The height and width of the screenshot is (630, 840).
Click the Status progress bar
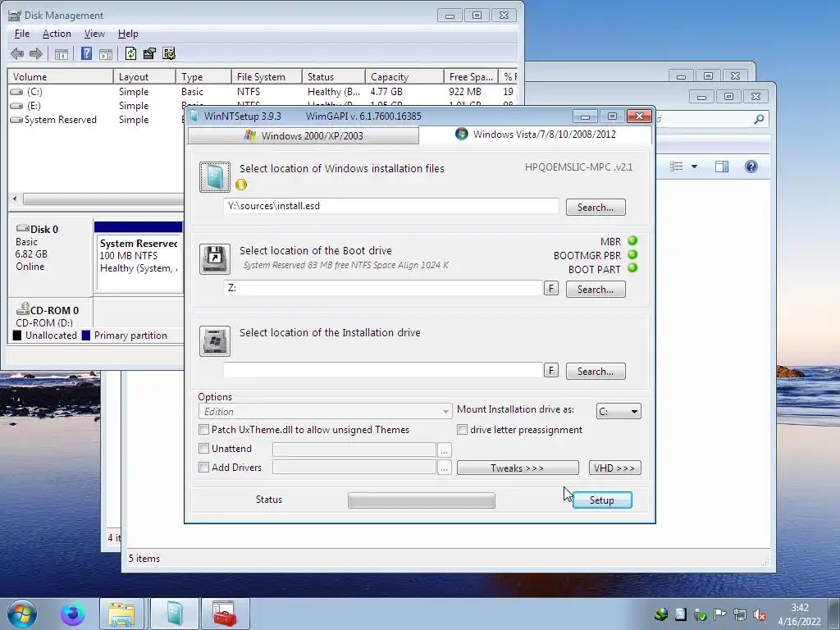422,500
